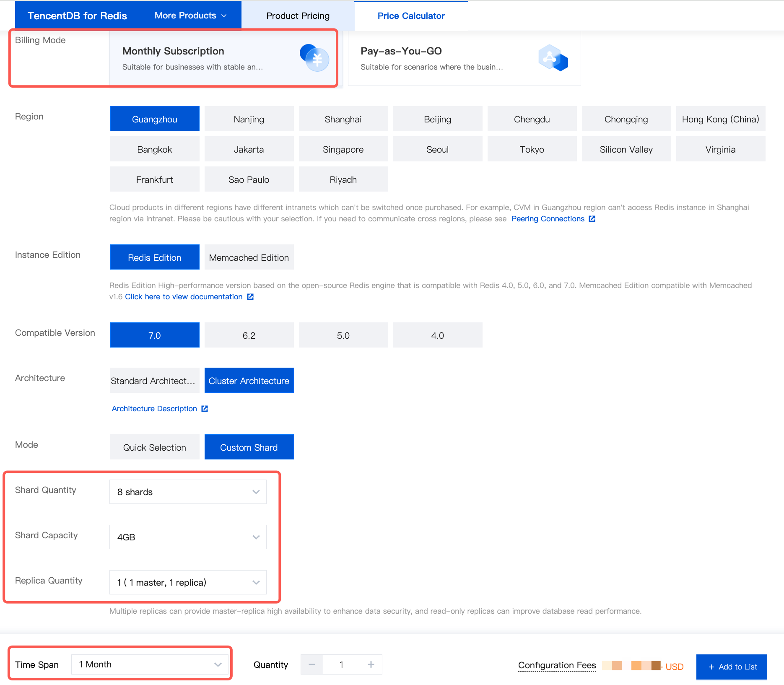Open the Replica Quantity dropdown
The width and height of the screenshot is (784, 685).
coord(188,582)
